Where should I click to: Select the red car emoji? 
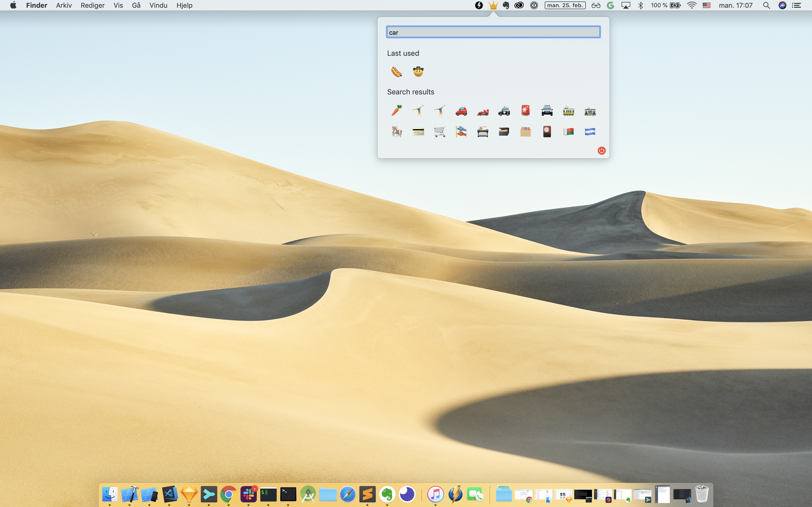coord(461,111)
